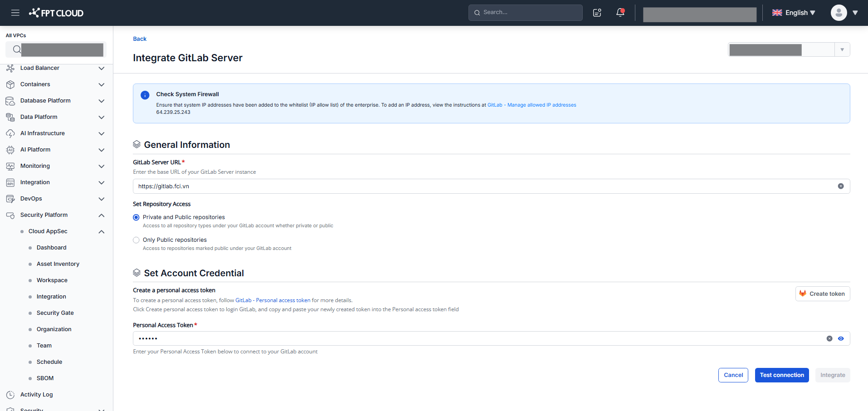Click the Set Account Credential layers icon
Screen dimensions: 868x411
(137, 273)
